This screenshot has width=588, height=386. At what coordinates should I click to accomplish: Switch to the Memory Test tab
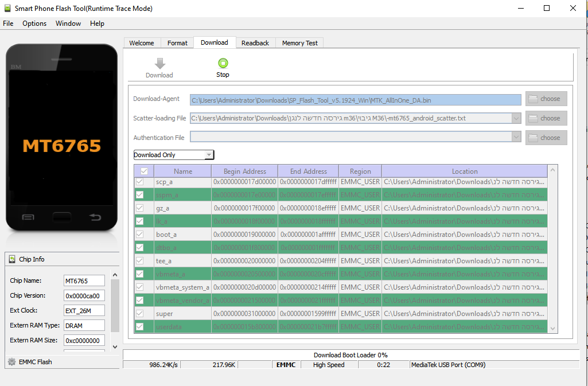(x=299, y=43)
